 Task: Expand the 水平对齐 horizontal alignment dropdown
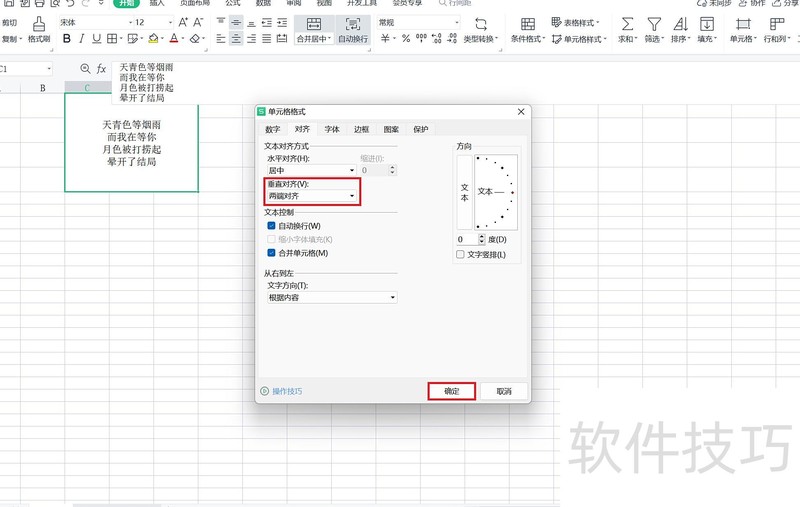pos(311,171)
